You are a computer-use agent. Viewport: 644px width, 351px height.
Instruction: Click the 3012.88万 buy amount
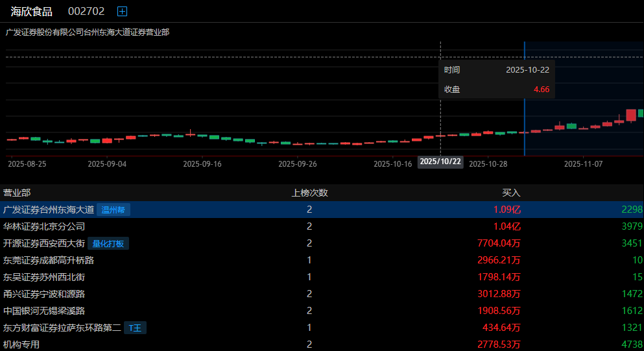(499, 294)
